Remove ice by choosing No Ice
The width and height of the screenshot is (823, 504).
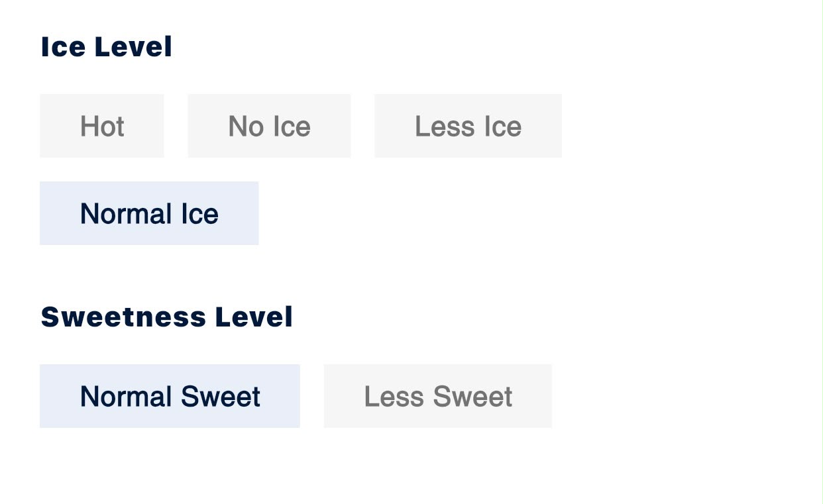tap(269, 126)
